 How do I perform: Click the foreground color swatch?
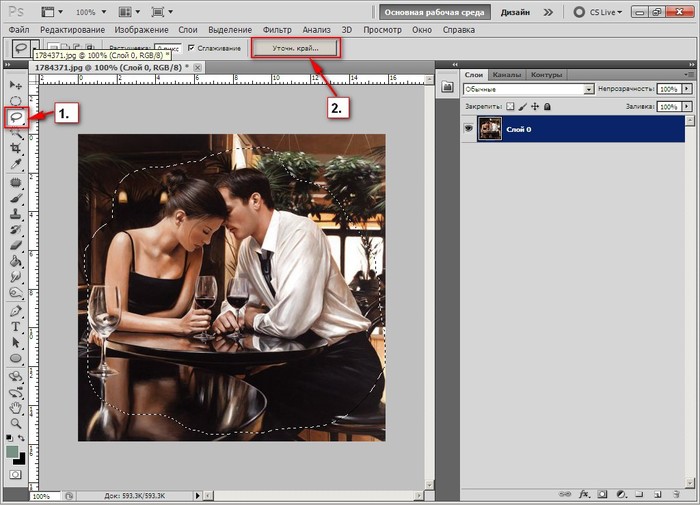12,452
